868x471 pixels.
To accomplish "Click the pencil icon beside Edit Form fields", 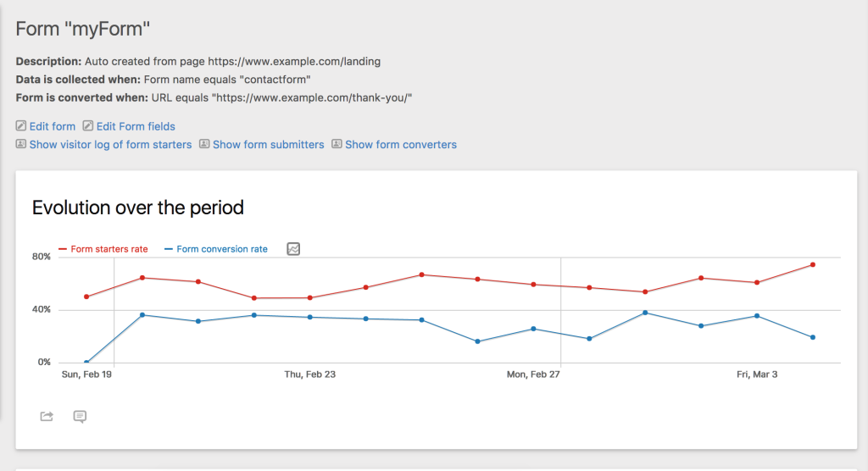I will tap(88, 126).
